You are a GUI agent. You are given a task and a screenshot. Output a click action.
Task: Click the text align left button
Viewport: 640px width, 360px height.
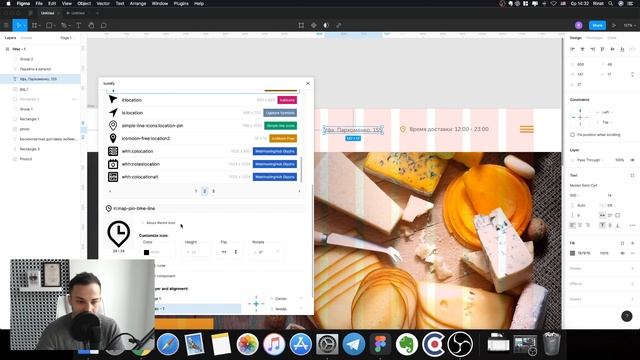tap(572, 225)
